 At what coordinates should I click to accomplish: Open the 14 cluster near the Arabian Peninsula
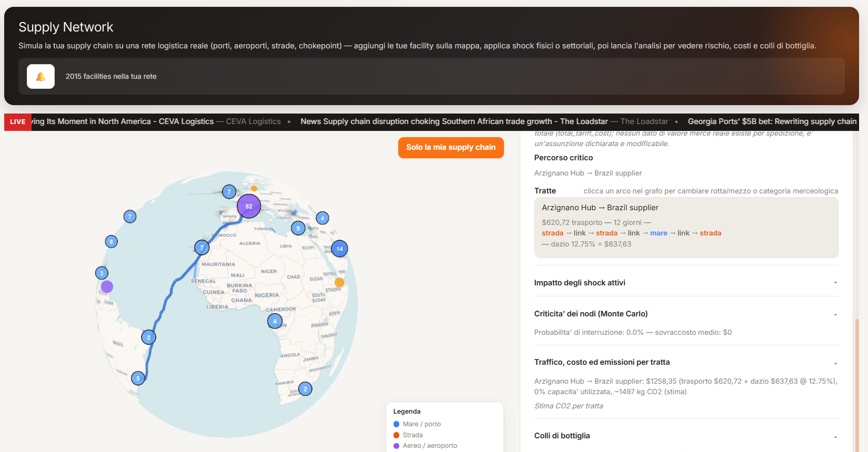click(x=340, y=249)
